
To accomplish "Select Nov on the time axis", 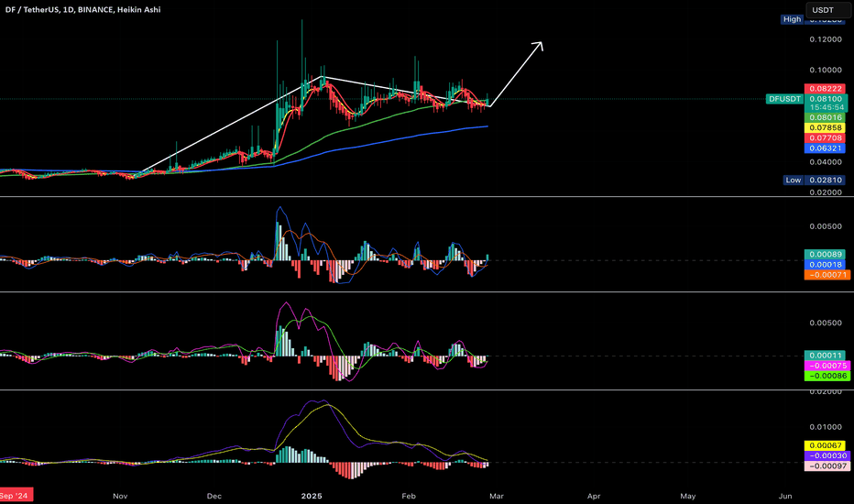I will [x=120, y=497].
